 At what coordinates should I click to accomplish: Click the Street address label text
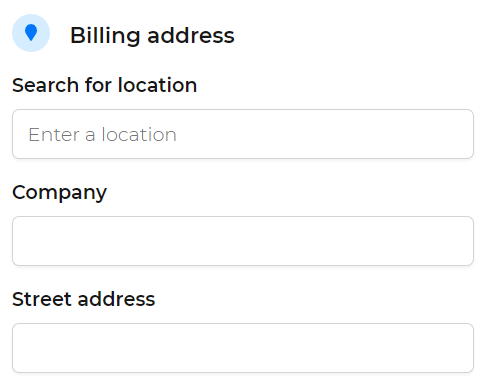(84, 299)
